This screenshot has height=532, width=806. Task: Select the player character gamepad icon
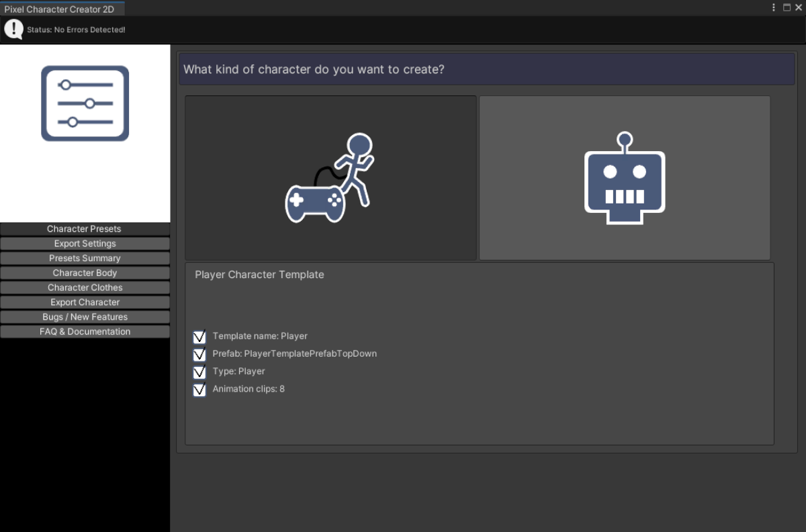(x=330, y=178)
